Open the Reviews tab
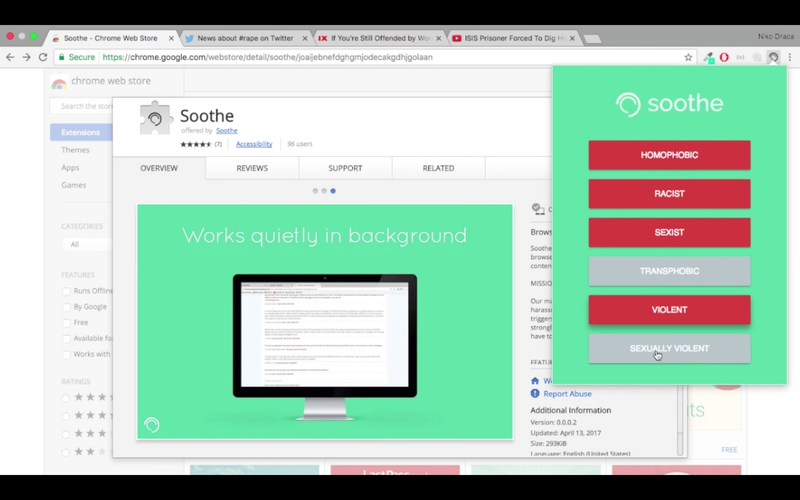800x500 pixels. (252, 168)
